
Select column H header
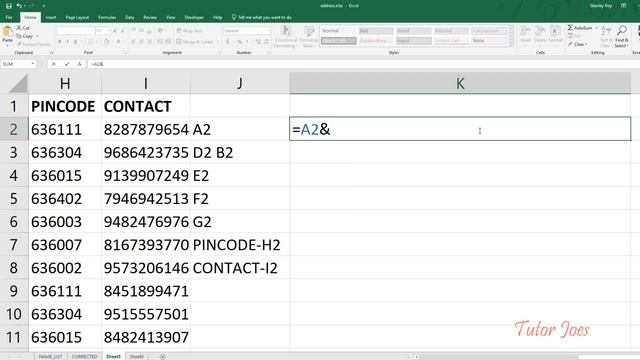65,83
